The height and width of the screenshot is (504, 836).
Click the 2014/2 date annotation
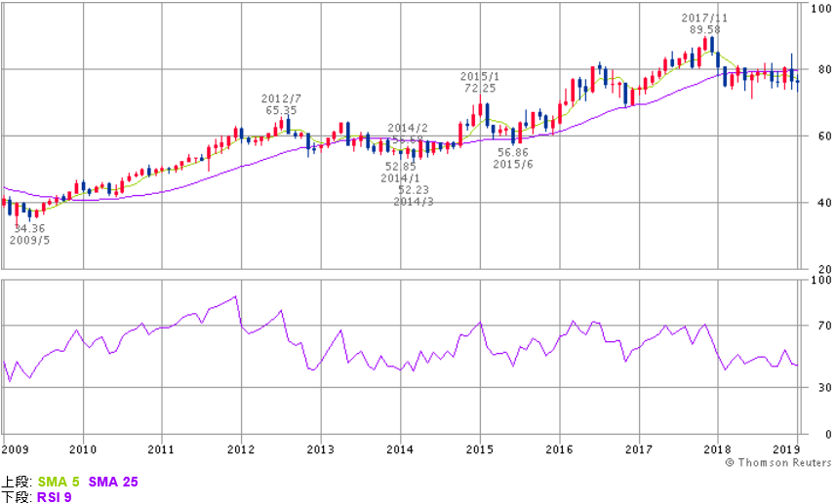(408, 128)
